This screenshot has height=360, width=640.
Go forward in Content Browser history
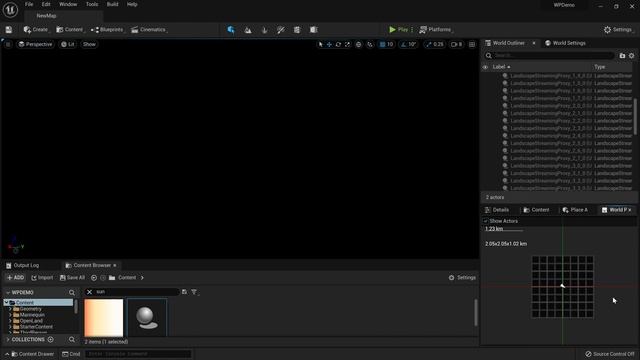(103, 278)
